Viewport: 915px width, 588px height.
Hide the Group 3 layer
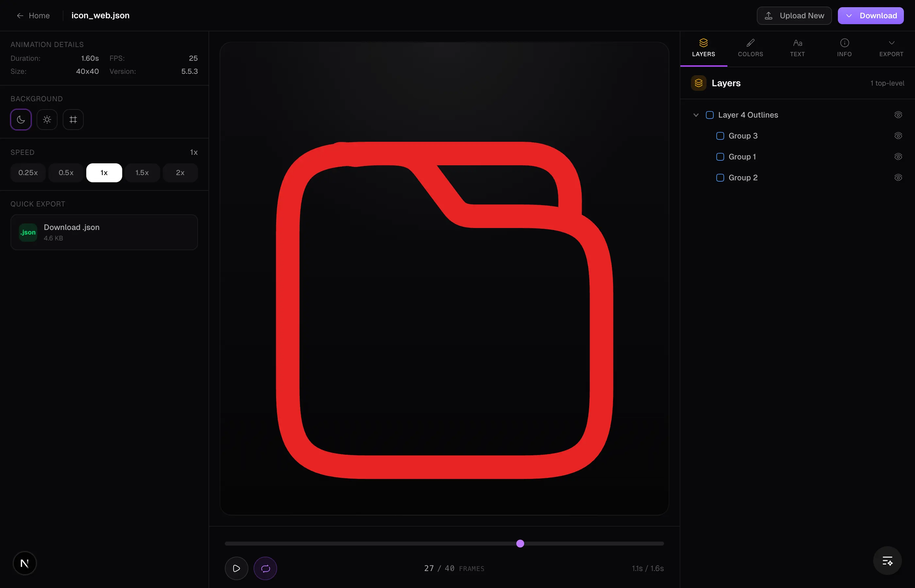point(898,136)
